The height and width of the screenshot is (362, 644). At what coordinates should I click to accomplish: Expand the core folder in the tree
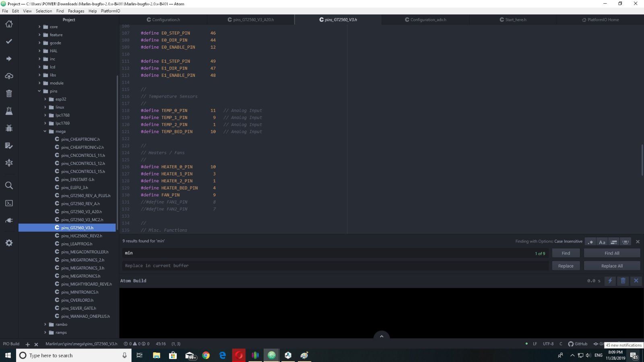coord(39,27)
